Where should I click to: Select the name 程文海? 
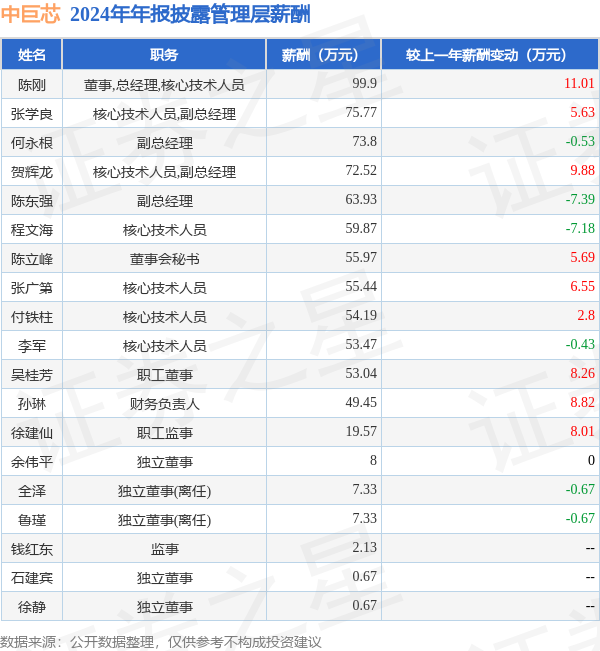click(32, 230)
